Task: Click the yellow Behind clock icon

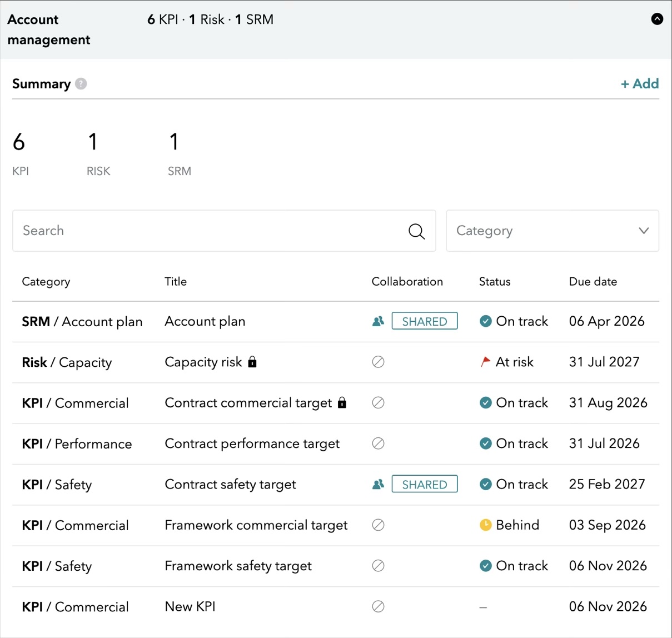Action: pos(486,525)
